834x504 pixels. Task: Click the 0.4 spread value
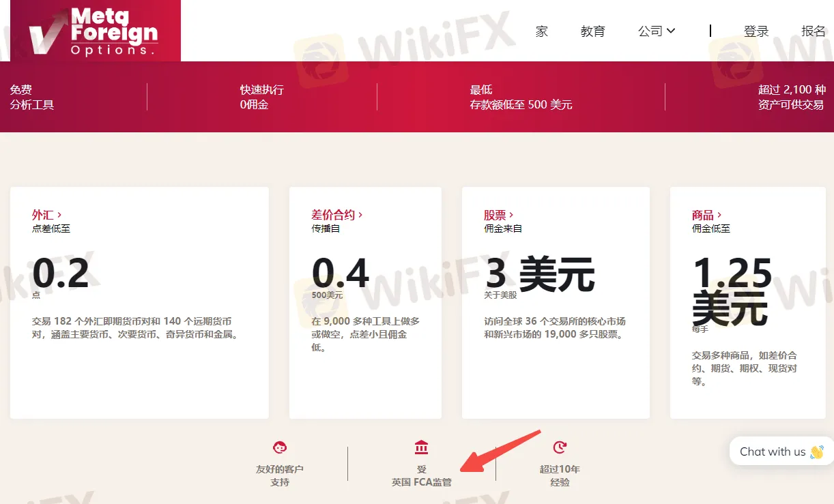(341, 274)
